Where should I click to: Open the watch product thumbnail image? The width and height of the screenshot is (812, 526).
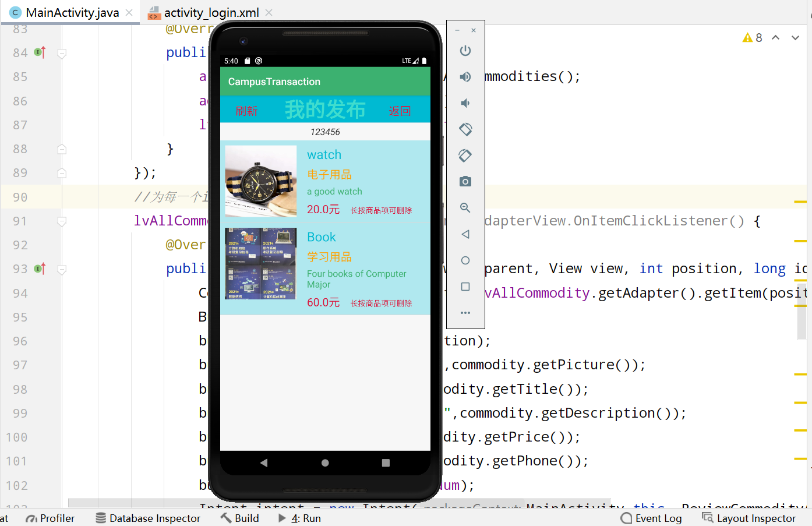coord(261,181)
